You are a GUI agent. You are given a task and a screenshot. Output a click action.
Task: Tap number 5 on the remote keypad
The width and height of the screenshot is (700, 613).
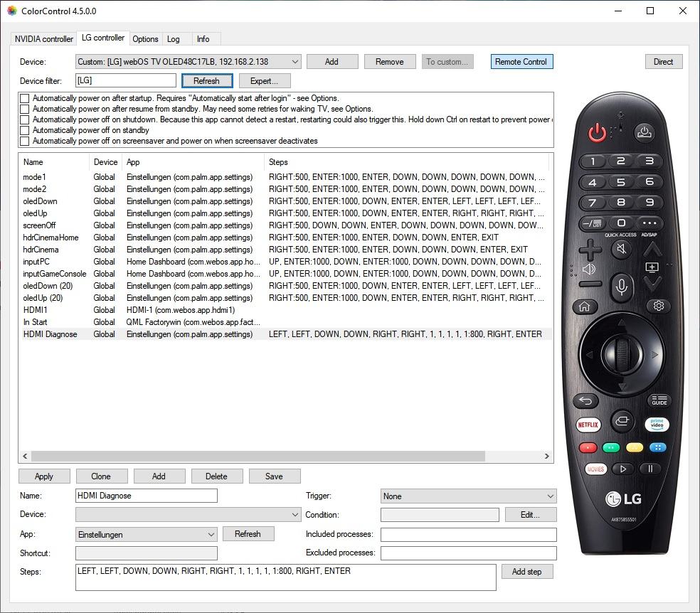coord(620,181)
